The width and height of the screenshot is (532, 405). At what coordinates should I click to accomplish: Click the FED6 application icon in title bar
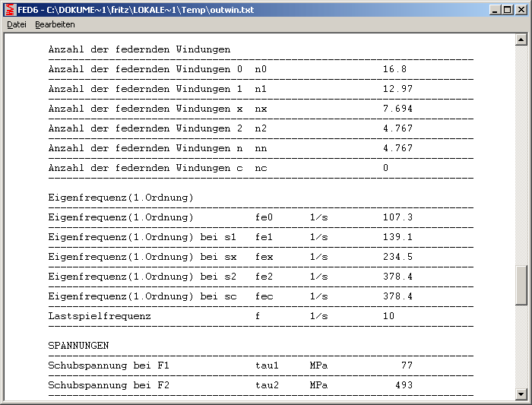point(10,10)
